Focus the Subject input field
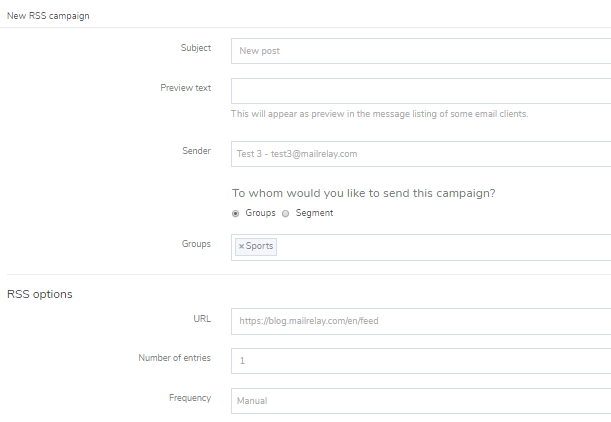611x422 pixels. point(420,50)
